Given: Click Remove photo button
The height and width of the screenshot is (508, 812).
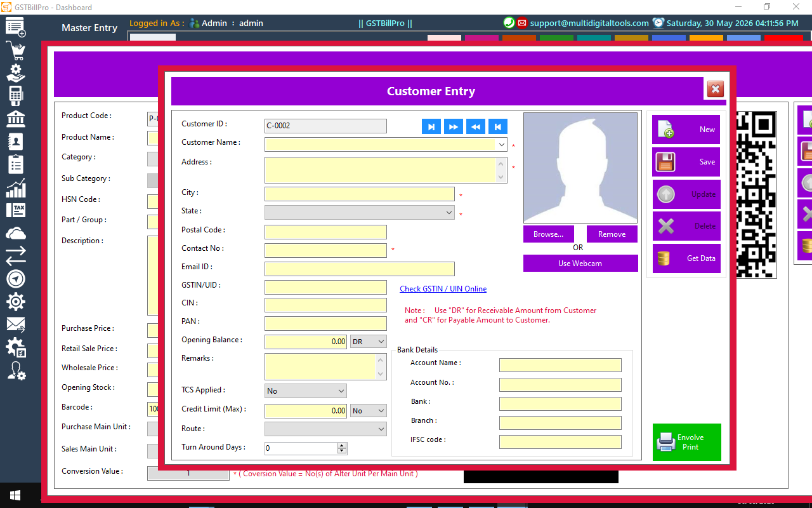Looking at the screenshot, I should 612,234.
